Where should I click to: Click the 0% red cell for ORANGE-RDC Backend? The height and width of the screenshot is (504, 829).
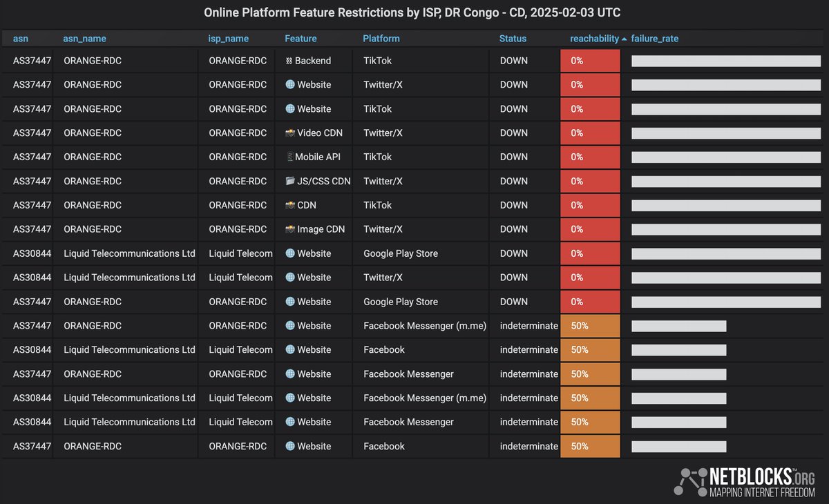click(590, 60)
